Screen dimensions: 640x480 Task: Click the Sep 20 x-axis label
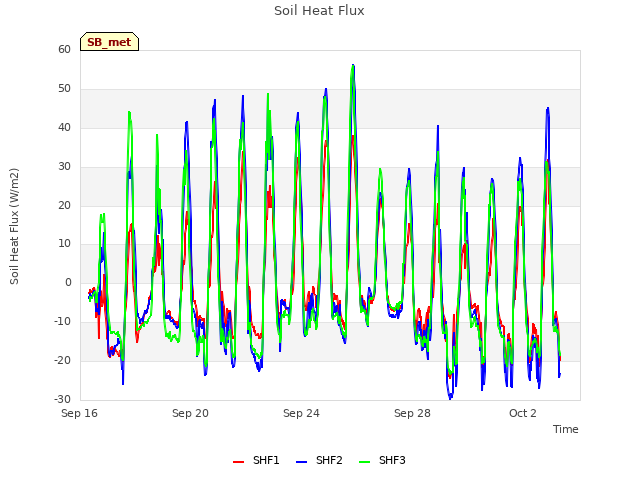tap(190, 413)
